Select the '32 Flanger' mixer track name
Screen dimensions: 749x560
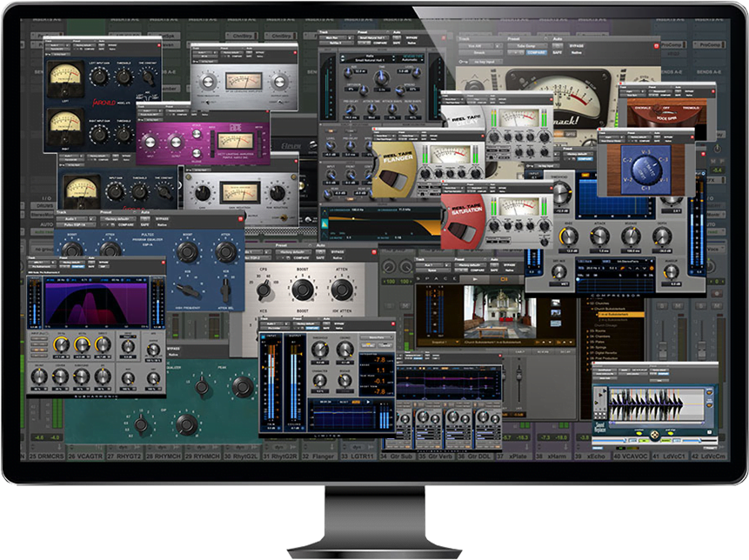[x=318, y=457]
